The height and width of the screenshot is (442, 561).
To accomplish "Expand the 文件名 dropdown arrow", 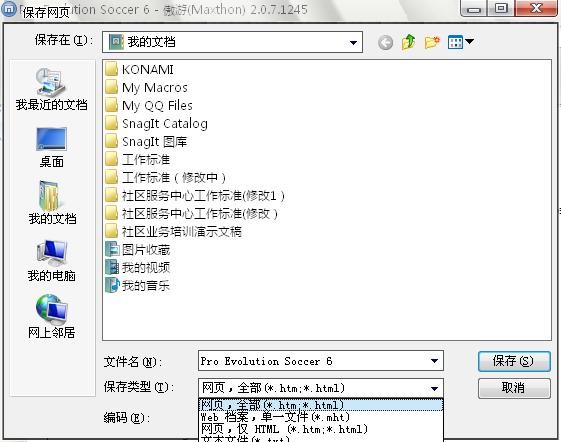I will click(x=434, y=361).
